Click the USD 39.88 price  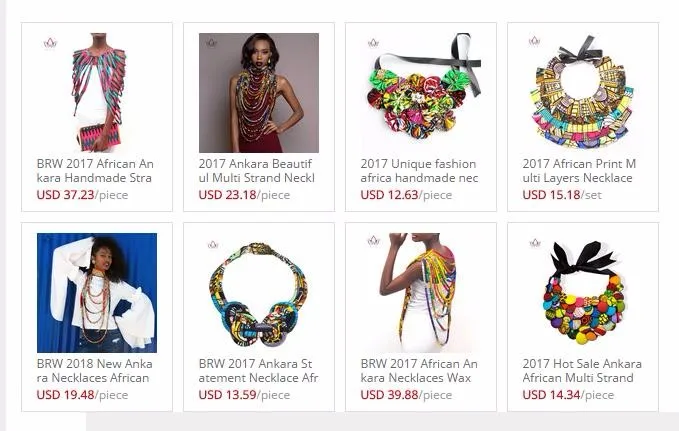389,395
